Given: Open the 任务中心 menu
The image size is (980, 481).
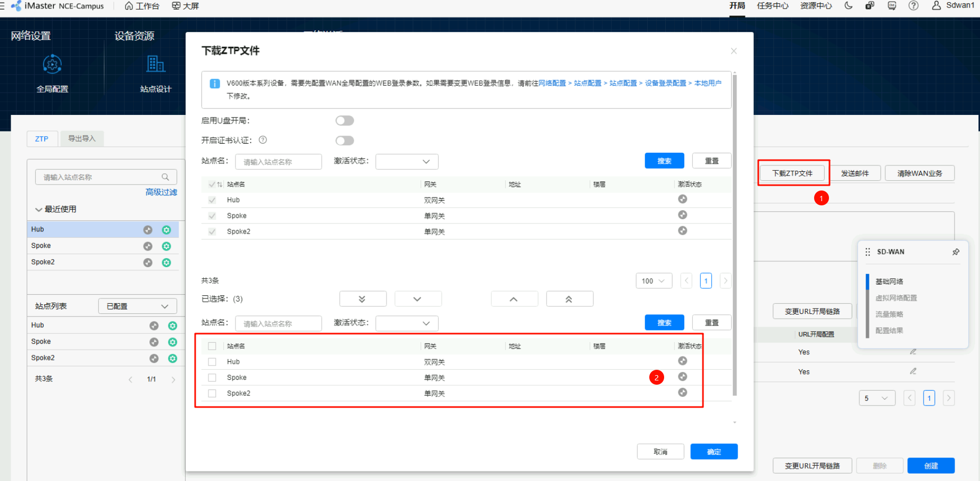Looking at the screenshot, I should pos(772,6).
